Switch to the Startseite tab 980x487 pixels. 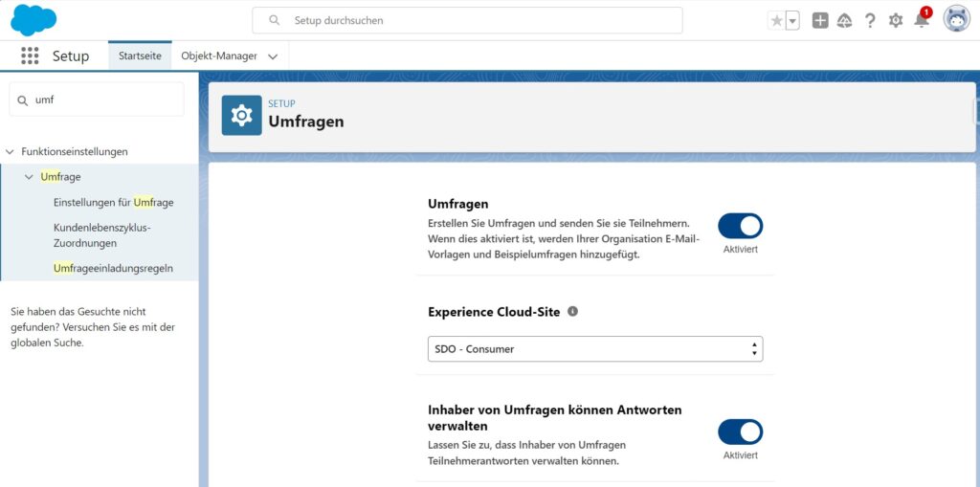click(140, 56)
